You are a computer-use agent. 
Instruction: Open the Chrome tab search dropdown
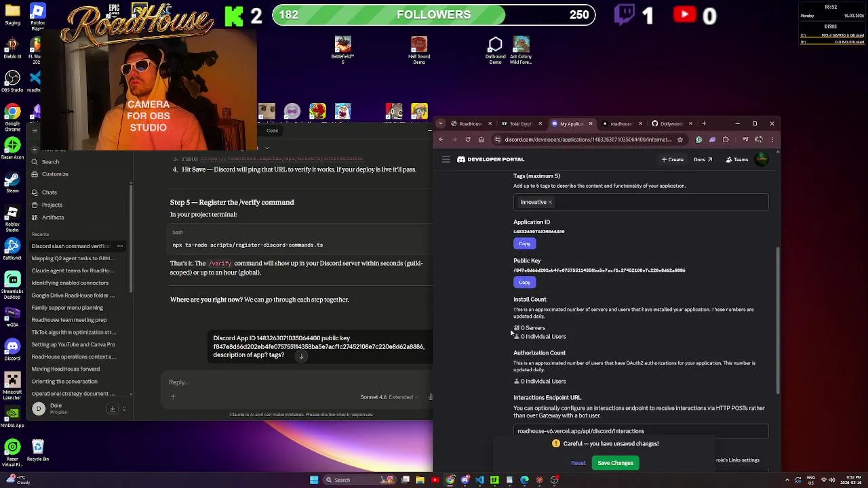(441, 123)
